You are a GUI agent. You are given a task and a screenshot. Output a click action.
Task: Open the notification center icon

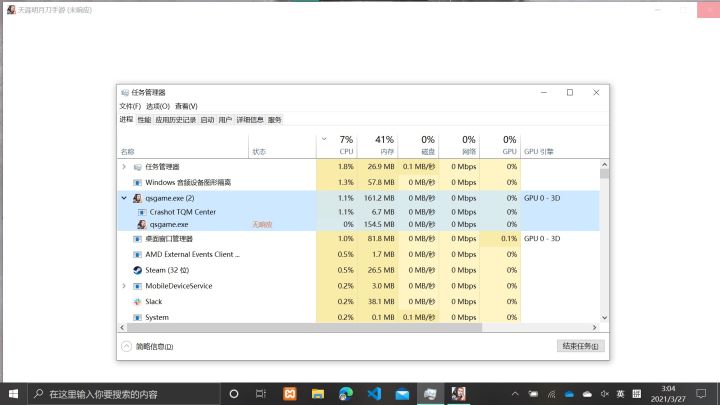[701, 394]
